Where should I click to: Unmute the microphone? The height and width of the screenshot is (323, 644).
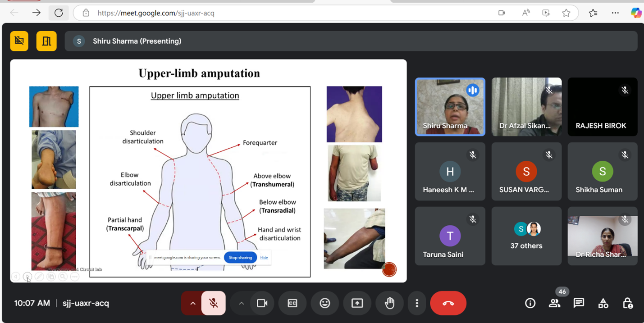pos(214,303)
